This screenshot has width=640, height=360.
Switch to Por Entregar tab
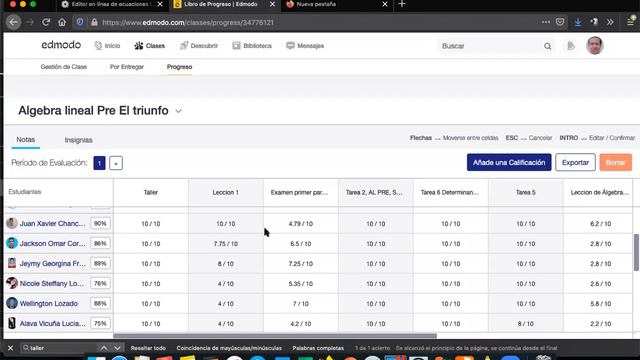pos(127,67)
